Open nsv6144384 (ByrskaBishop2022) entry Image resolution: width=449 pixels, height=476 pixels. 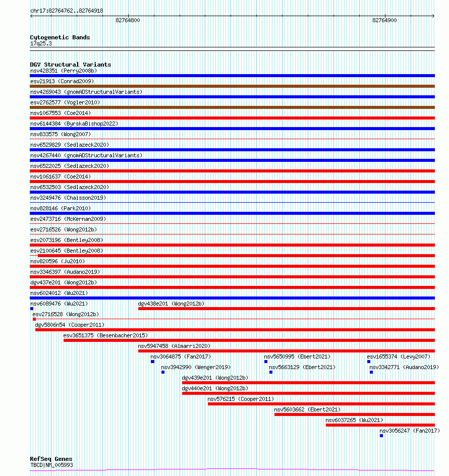point(74,124)
